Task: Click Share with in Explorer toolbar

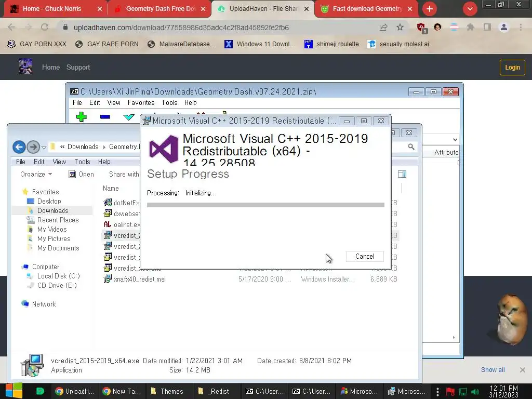Action: (124, 174)
